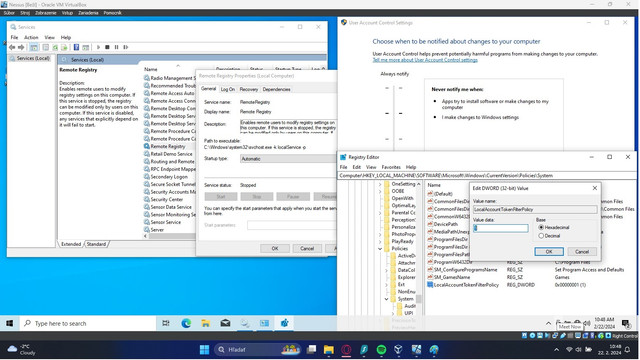Click Refresh icon in Services toolbar

tap(55, 47)
